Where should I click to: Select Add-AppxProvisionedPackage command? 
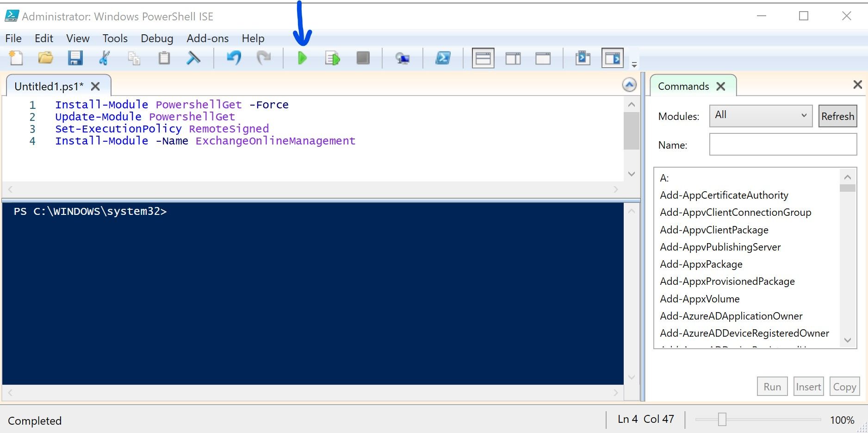pyautogui.click(x=727, y=281)
